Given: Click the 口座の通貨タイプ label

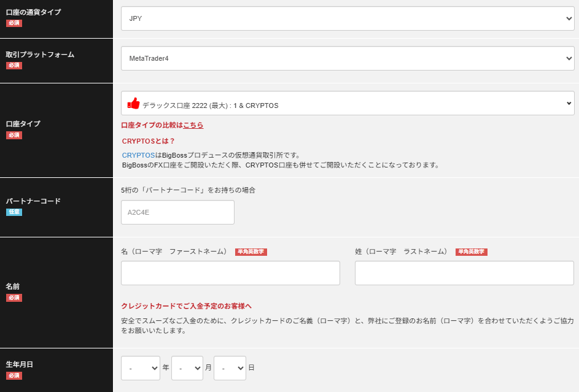Looking at the screenshot, I should click(34, 12).
